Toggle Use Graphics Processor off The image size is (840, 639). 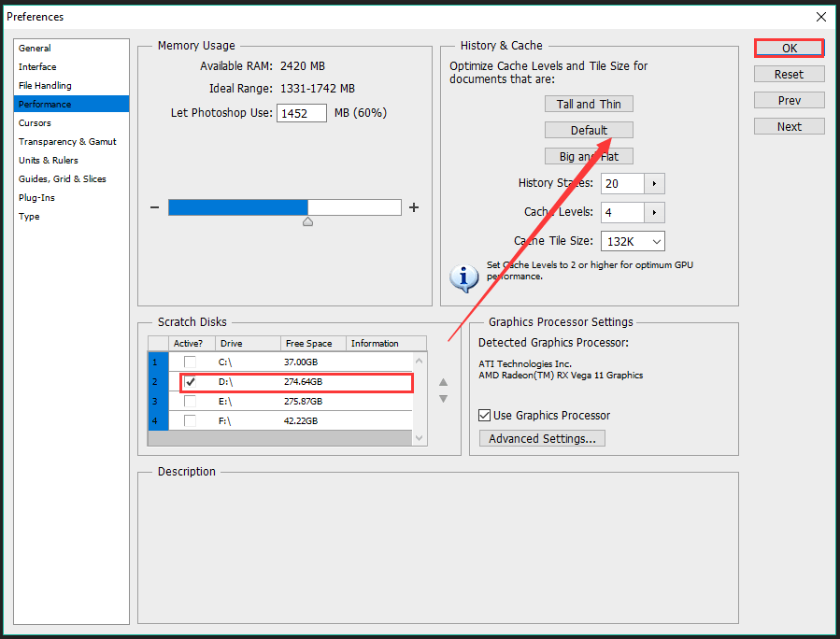click(x=483, y=415)
